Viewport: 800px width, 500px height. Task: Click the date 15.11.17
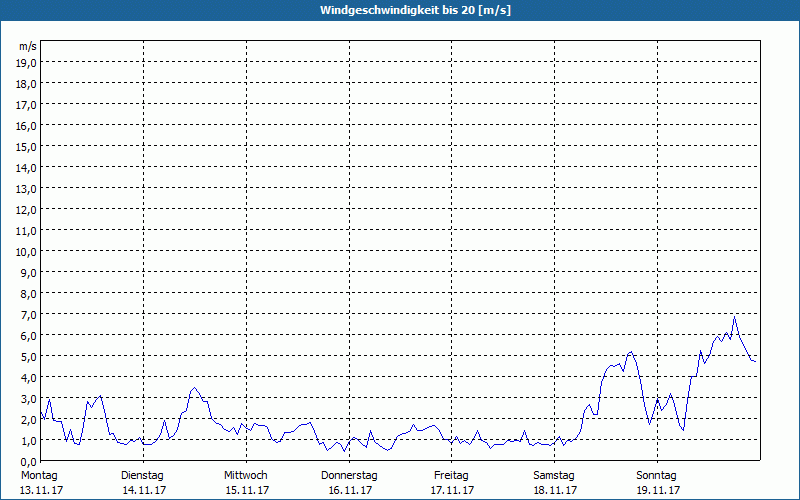(247, 490)
